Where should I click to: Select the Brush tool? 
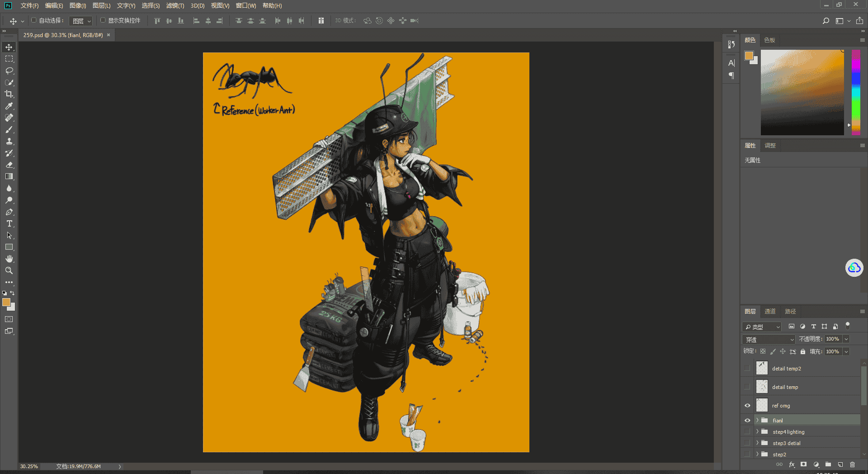tap(9, 129)
